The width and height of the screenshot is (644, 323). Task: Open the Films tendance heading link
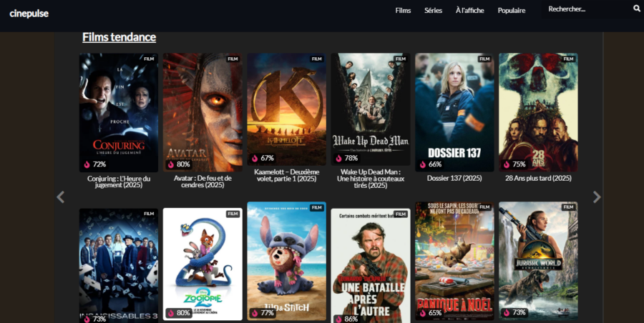pyautogui.click(x=119, y=37)
